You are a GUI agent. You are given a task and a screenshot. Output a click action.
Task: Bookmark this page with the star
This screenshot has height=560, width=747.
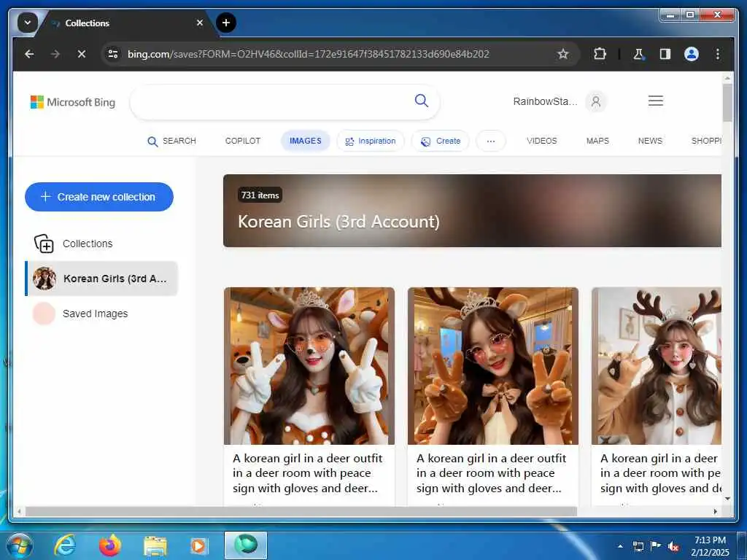pos(563,54)
